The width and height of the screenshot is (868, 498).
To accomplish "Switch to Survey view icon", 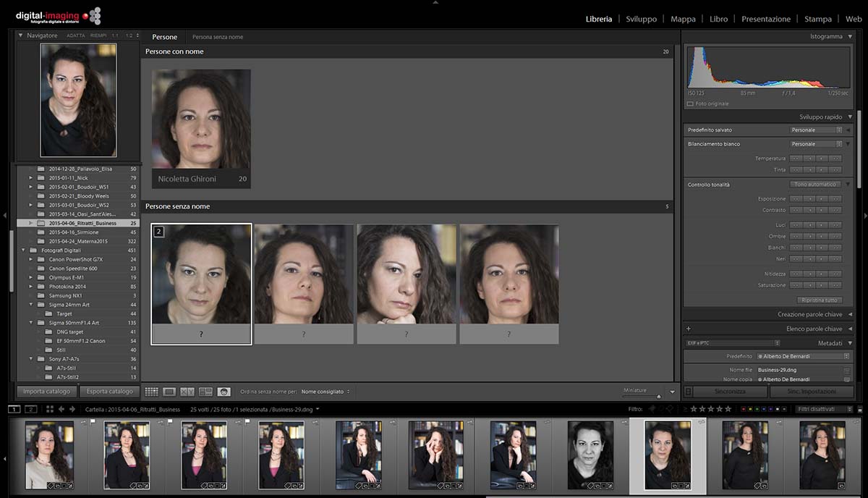I will click(205, 392).
